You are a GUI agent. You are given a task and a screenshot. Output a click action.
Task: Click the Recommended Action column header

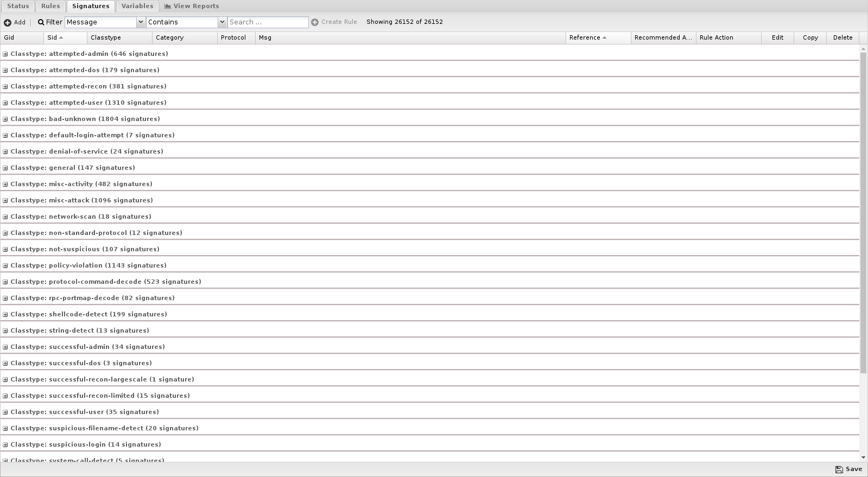tap(663, 37)
